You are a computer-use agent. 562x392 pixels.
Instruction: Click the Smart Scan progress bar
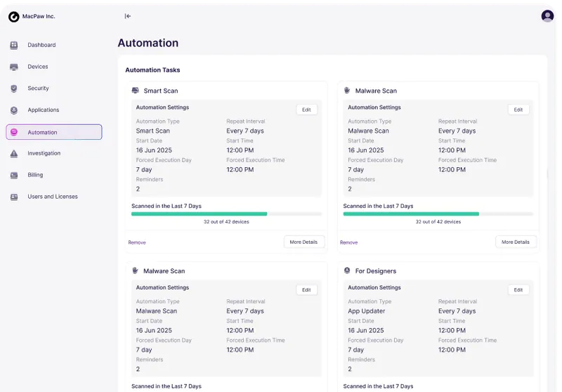pos(226,214)
